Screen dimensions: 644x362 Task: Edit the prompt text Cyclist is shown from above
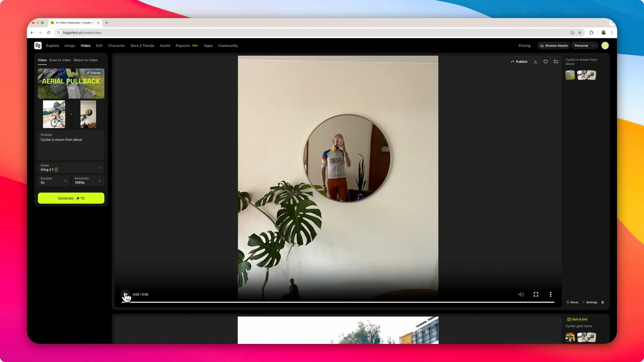pos(71,145)
